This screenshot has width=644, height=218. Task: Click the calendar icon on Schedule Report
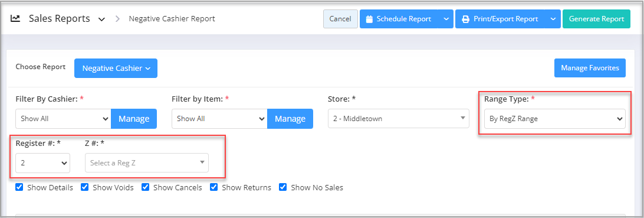click(x=369, y=19)
